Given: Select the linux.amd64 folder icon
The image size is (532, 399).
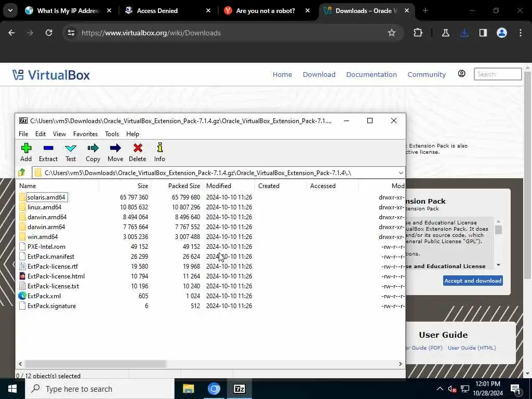Looking at the screenshot, I should 22,207.
